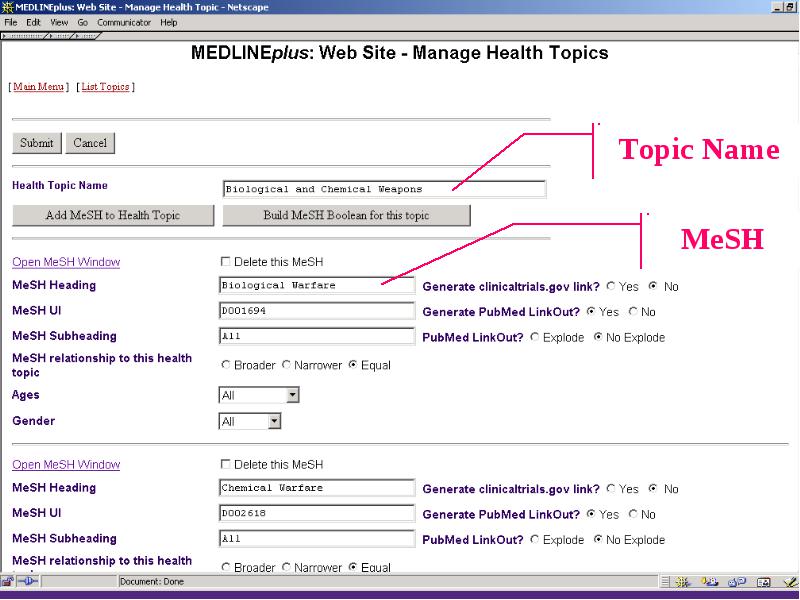Select No for Biological Warfare PubMed LinkOut generation
This screenshot has height=600, width=800.
(633, 311)
